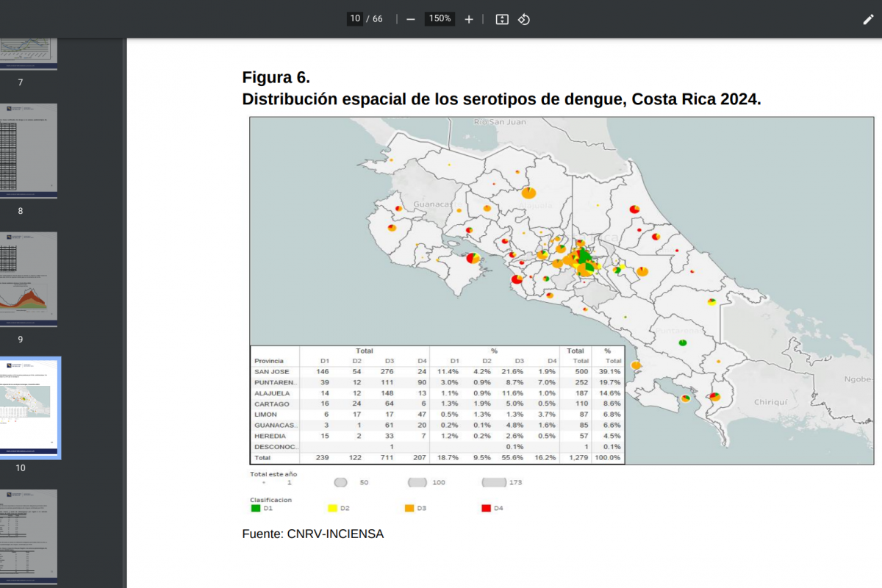Viewport: 882px width, 588px height.
Task: Click the Figura 6. heading text
Action: [x=276, y=78]
